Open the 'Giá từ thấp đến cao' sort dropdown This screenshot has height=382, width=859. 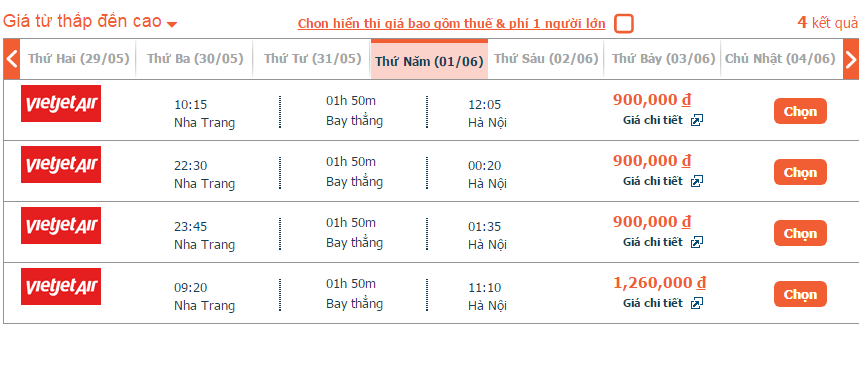(90, 22)
